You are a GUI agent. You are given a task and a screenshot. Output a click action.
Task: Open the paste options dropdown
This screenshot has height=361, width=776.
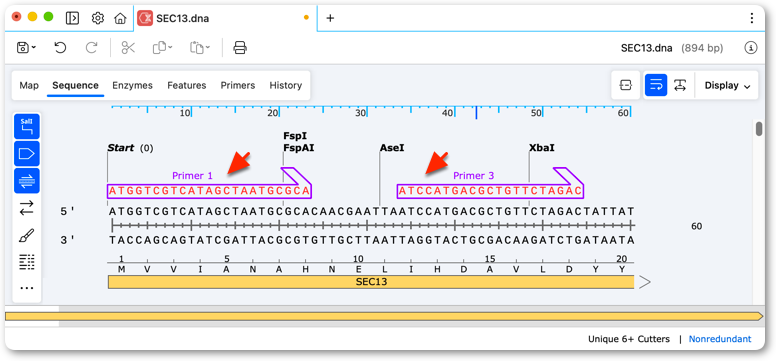click(208, 48)
